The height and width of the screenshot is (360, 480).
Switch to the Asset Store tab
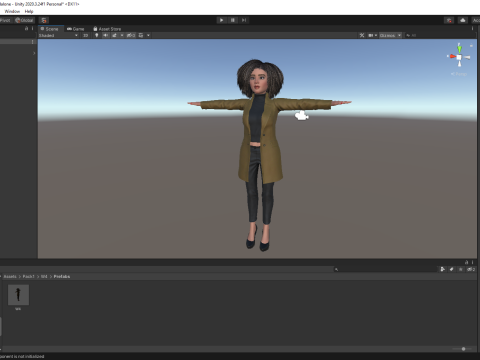[x=107, y=29]
